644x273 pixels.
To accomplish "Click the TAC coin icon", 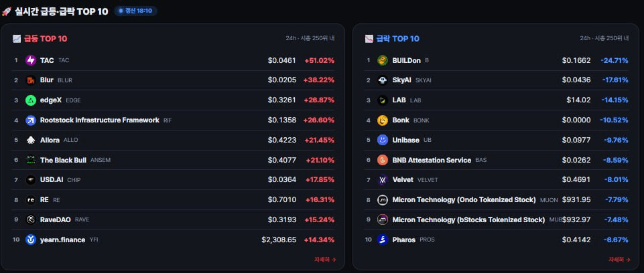I will [x=31, y=60].
